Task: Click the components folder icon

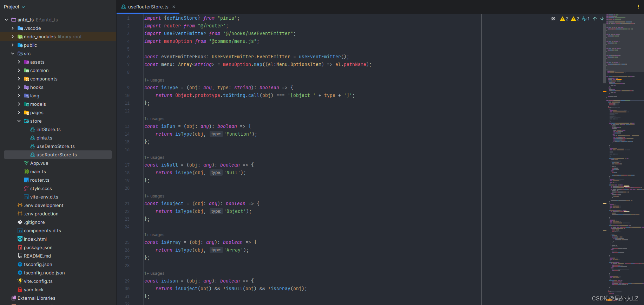Action: click(x=27, y=79)
